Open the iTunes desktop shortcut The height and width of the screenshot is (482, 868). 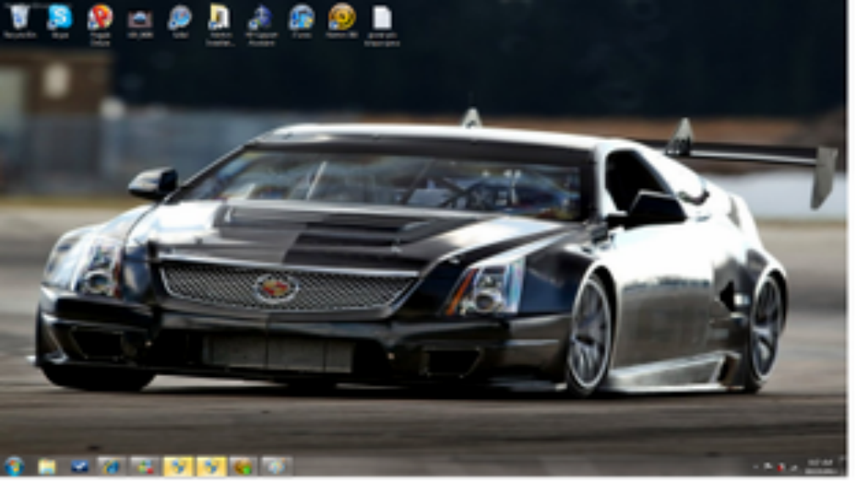(301, 21)
